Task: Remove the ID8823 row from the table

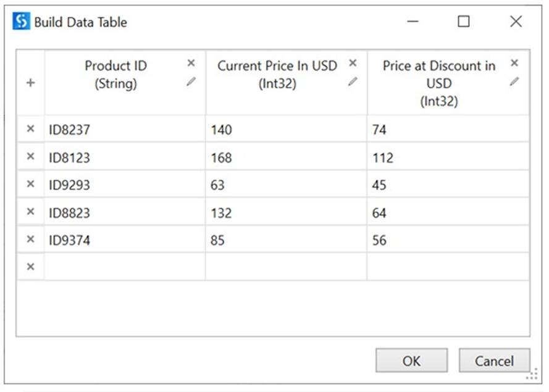Action: 30,212
